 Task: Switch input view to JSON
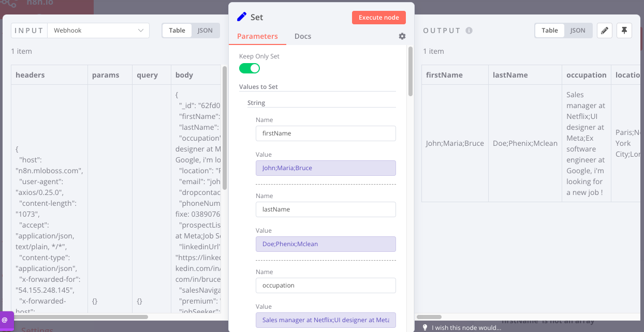coord(205,31)
